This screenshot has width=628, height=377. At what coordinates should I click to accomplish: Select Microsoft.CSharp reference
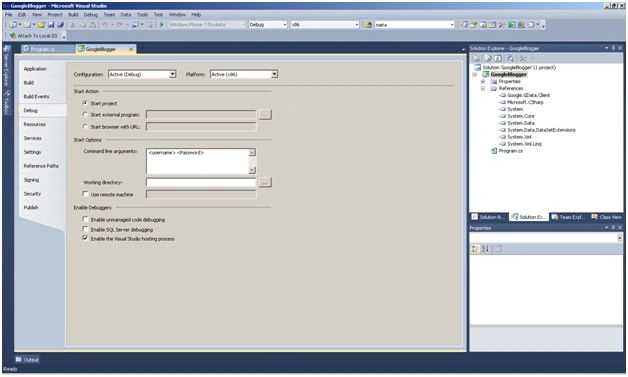point(525,102)
